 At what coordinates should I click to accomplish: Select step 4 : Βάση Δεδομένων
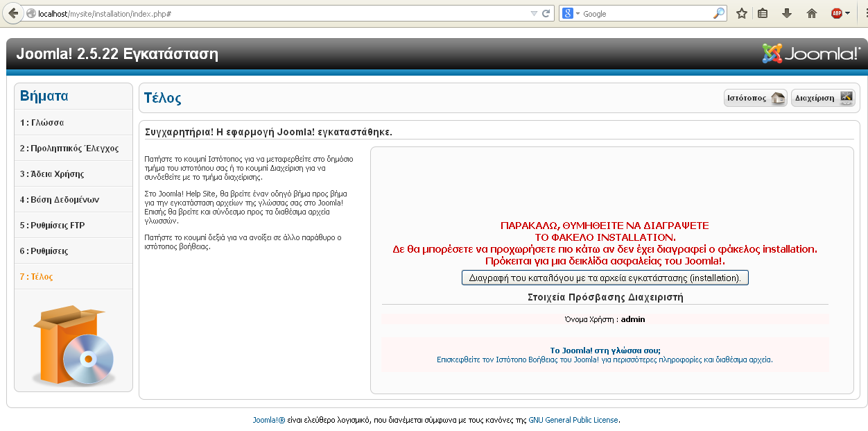[73, 200]
